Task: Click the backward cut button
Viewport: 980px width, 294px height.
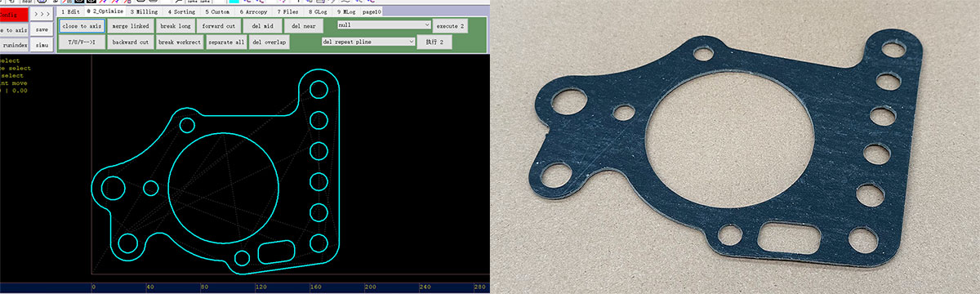Action: [x=131, y=42]
